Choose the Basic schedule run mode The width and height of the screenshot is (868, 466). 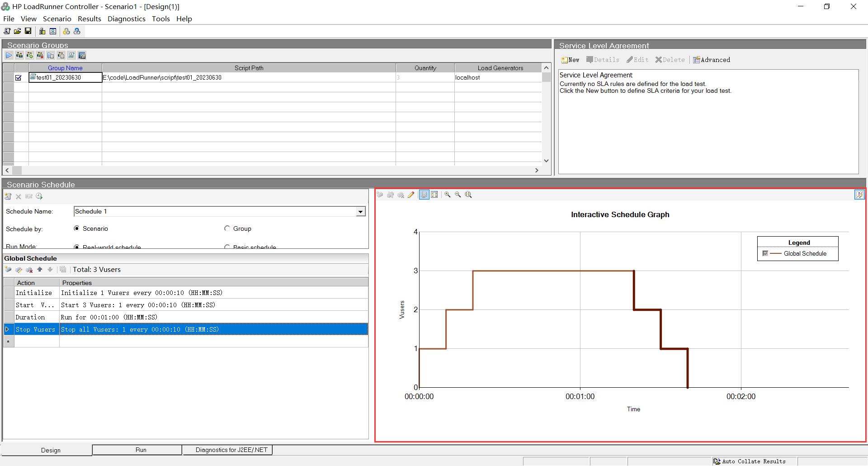click(227, 247)
